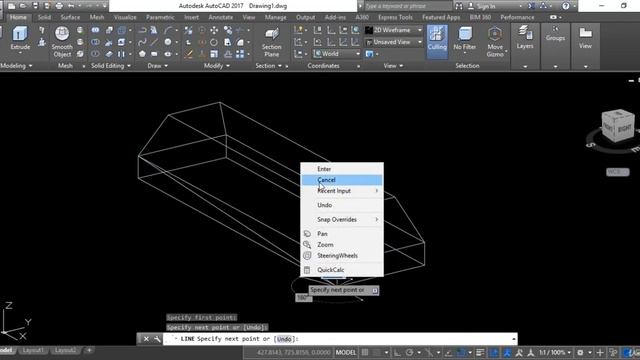The width and height of the screenshot is (640, 360).
Task: Click the Smooth Object mesh tool
Action: coord(62,41)
